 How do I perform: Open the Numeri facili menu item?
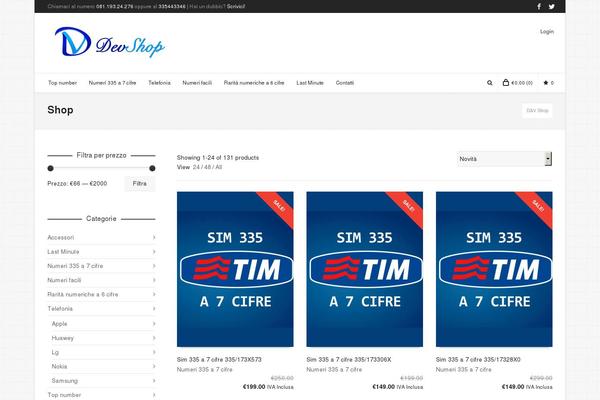(197, 83)
